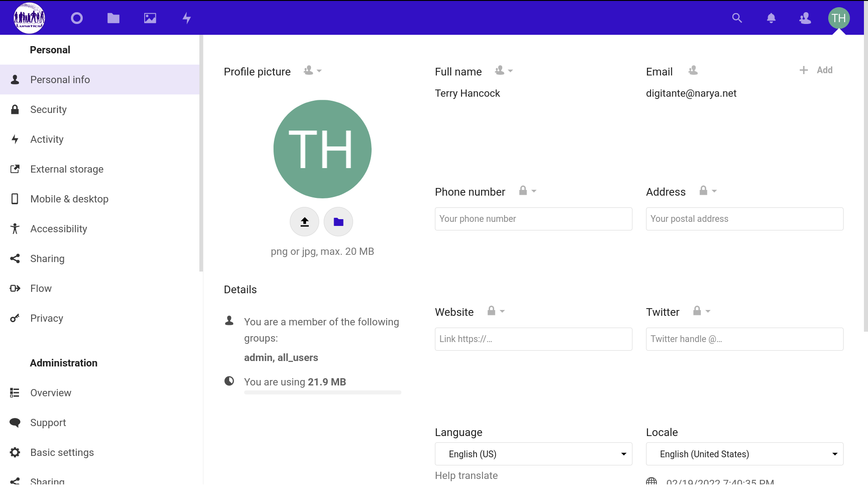Click the Twitter handle input field
The height and width of the screenshot is (488, 868).
point(744,339)
